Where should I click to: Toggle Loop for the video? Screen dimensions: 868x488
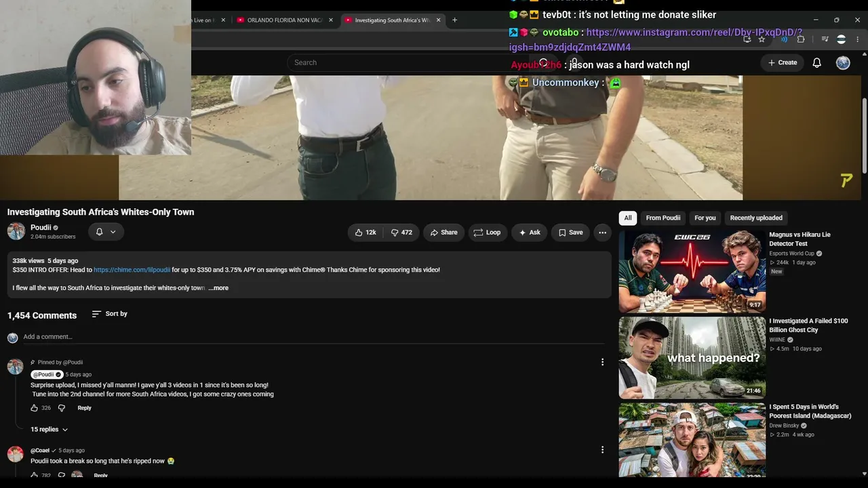tap(487, 232)
